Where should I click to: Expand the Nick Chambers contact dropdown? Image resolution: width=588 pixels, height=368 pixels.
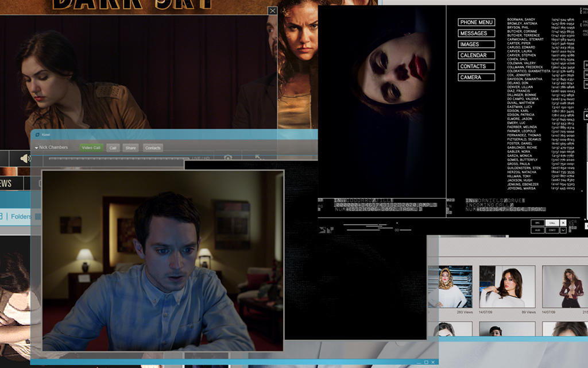[37, 148]
